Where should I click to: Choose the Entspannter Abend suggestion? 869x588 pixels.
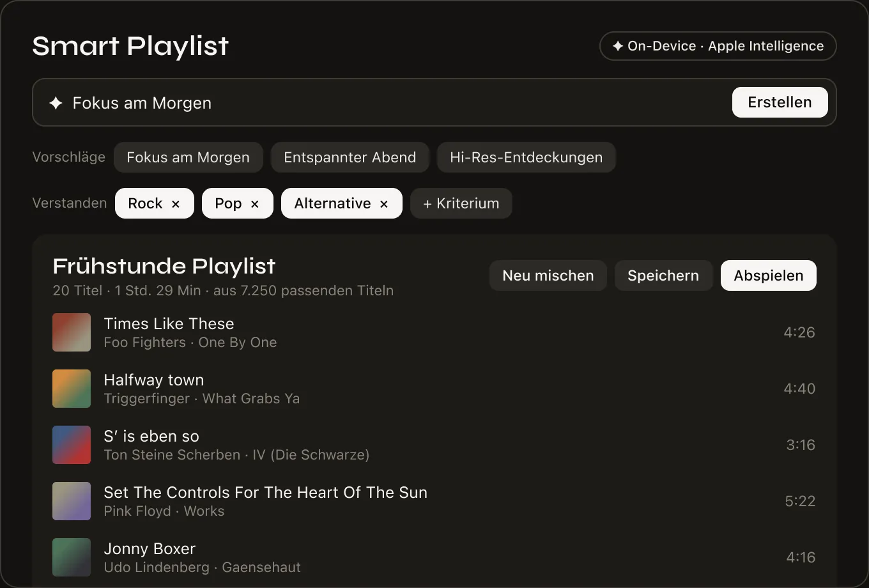click(350, 157)
